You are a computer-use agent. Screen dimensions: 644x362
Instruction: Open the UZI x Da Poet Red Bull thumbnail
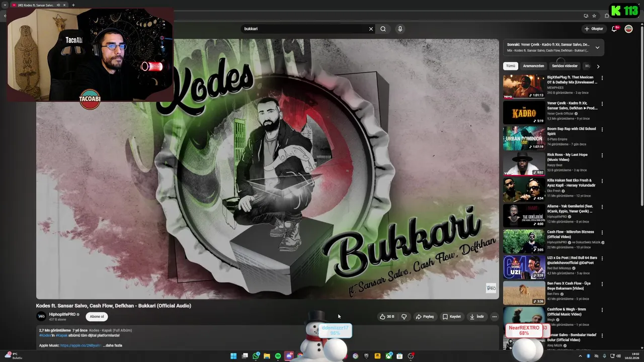pos(524,267)
